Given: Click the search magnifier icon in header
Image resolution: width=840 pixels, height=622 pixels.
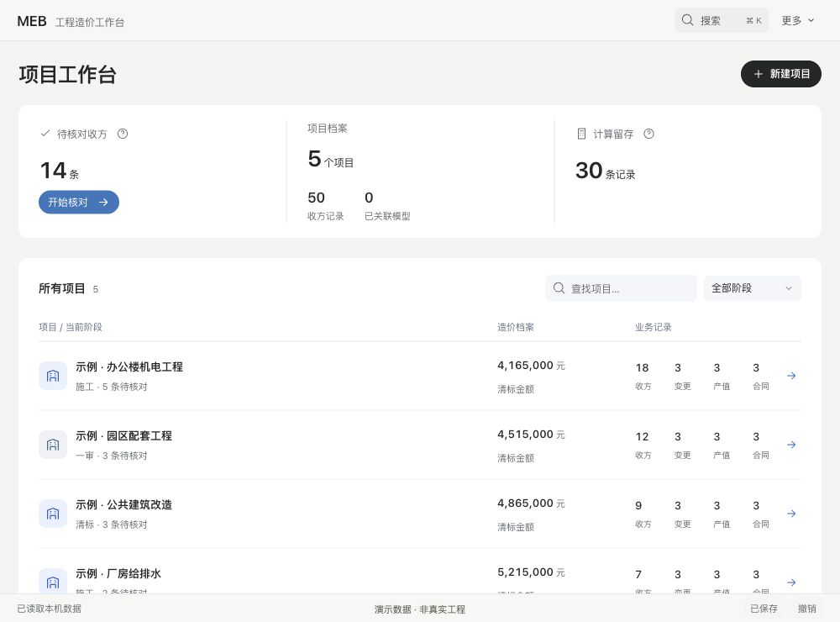Looking at the screenshot, I should pos(687,20).
